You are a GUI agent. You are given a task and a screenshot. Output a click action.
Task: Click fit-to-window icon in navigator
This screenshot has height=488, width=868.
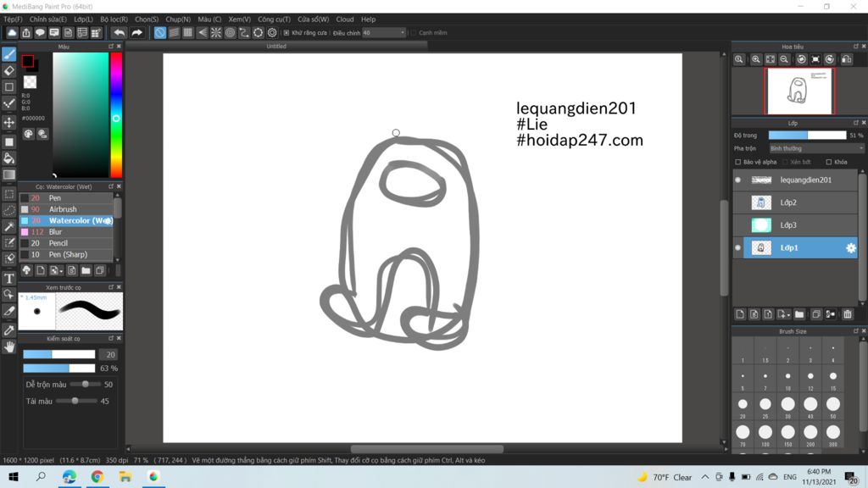(x=770, y=59)
